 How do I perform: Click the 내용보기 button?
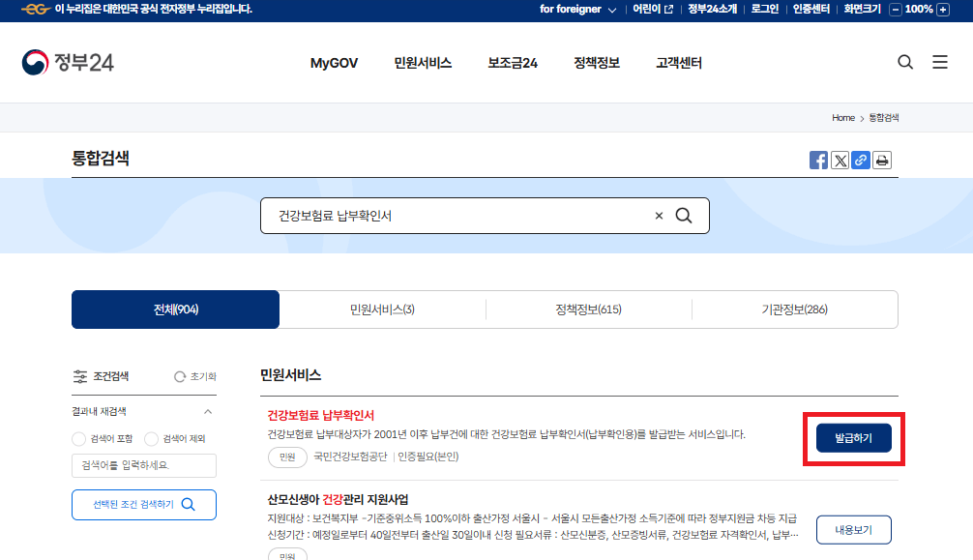852,529
